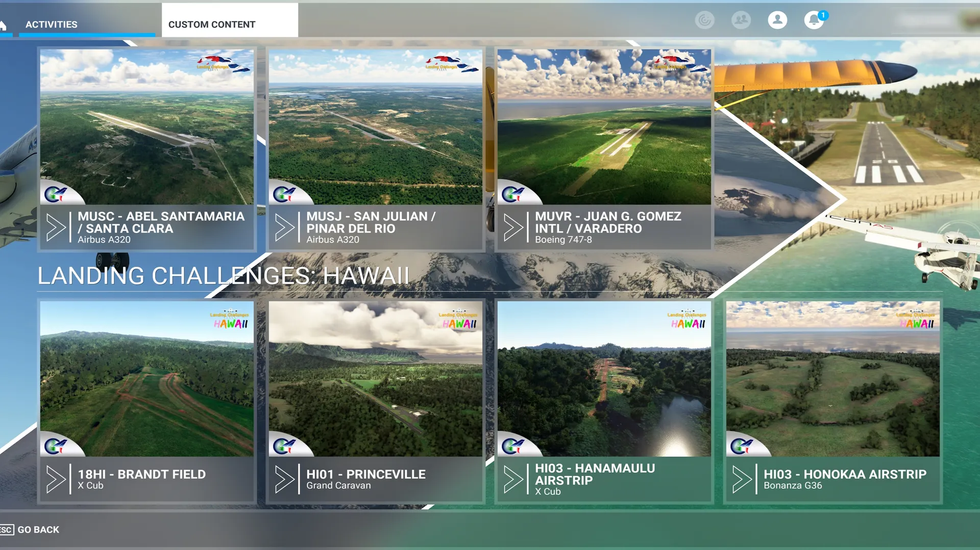This screenshot has height=550, width=980.
Task: Open the 18HI Brandt Field thumbnail
Action: (x=147, y=378)
